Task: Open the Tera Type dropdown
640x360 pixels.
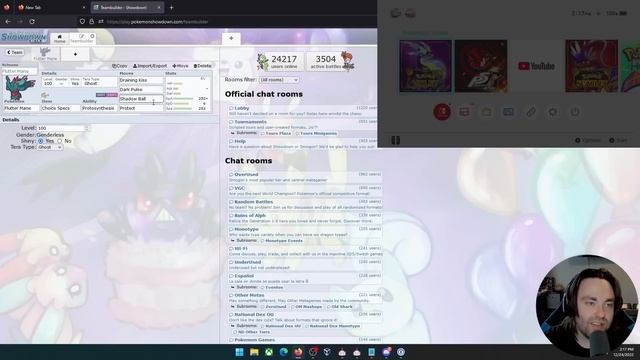Action: point(50,147)
